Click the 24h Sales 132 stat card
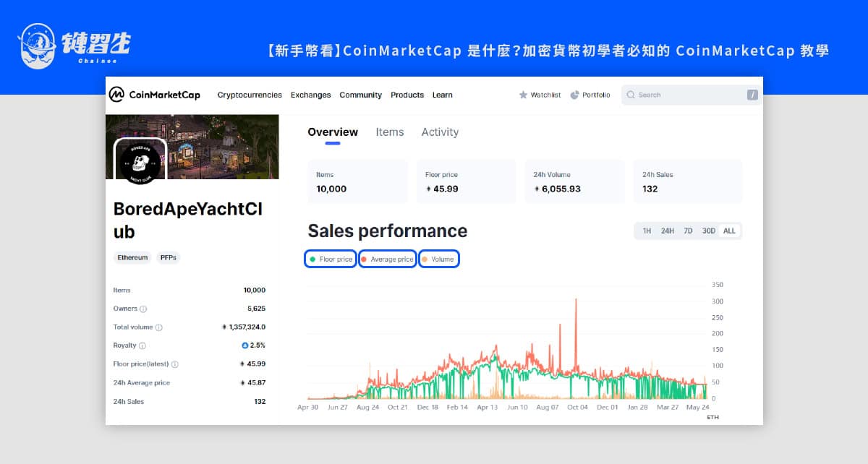Image resolution: width=868 pixels, height=464 pixels. pyautogui.click(x=688, y=181)
